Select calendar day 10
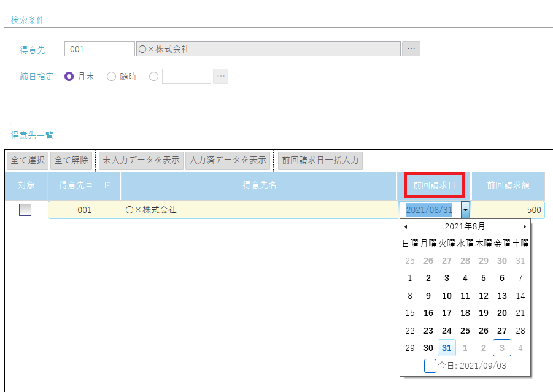Screen dimensions: 553x392 [x=447, y=296]
